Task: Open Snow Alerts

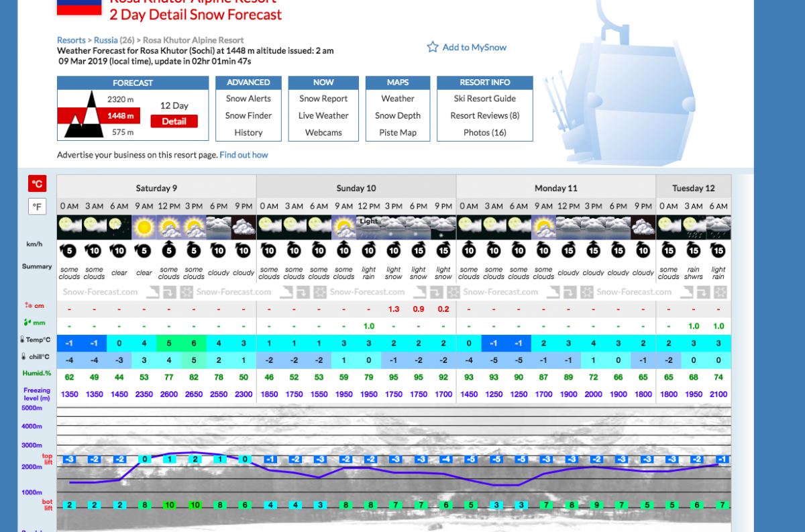Action: 248,99
